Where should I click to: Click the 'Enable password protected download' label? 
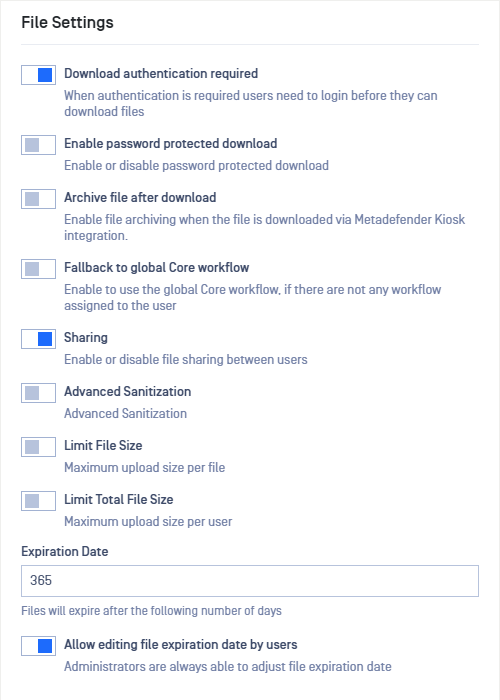pos(171,143)
